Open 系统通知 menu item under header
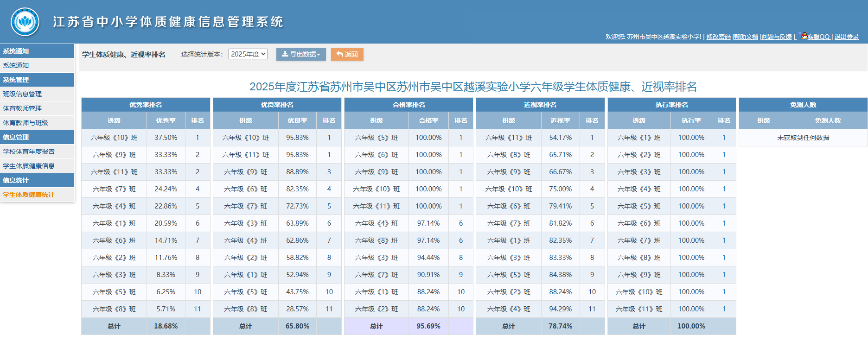Screen dimensions: 868x341 pyautogui.click(x=37, y=65)
